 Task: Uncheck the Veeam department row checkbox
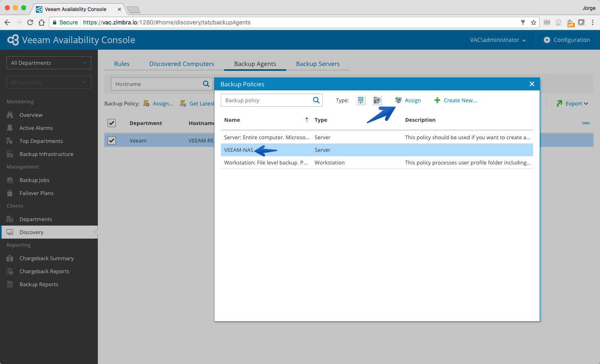click(x=112, y=140)
